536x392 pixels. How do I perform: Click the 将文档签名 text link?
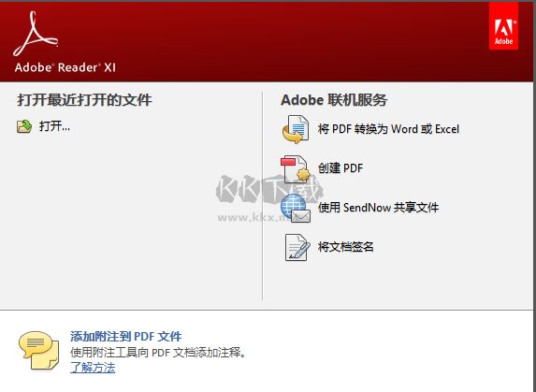(x=345, y=247)
